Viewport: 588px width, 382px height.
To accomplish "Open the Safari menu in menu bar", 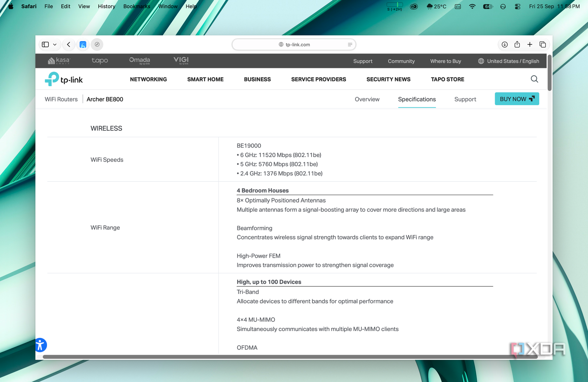I will (x=29, y=6).
